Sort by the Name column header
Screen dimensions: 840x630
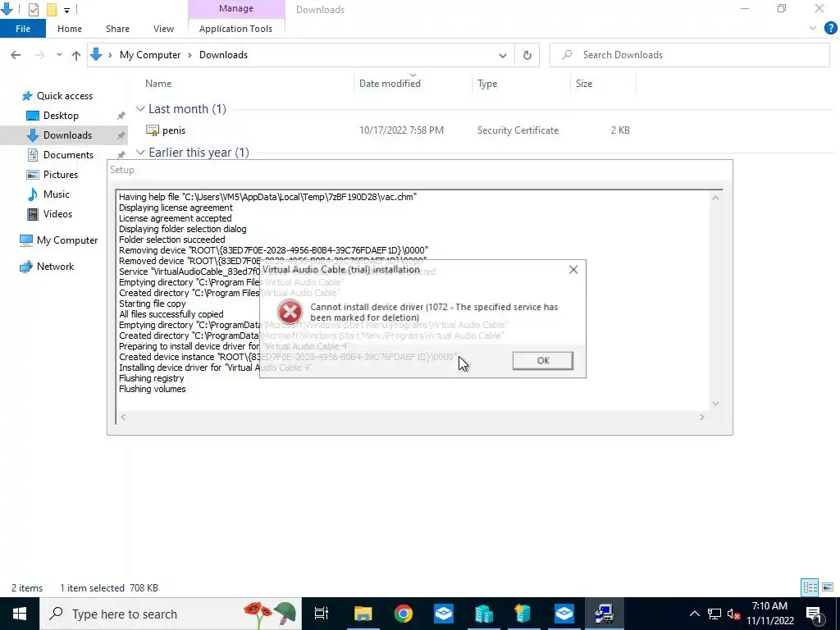click(158, 84)
